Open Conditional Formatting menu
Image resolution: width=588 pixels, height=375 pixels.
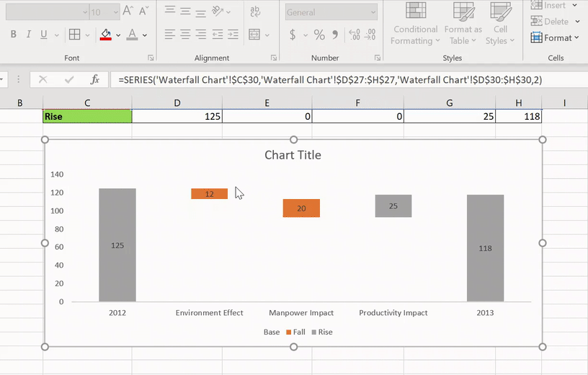pos(415,23)
